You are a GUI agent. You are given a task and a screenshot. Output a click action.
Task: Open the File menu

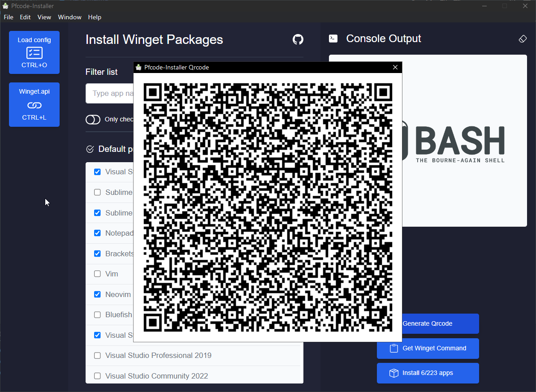click(x=9, y=17)
